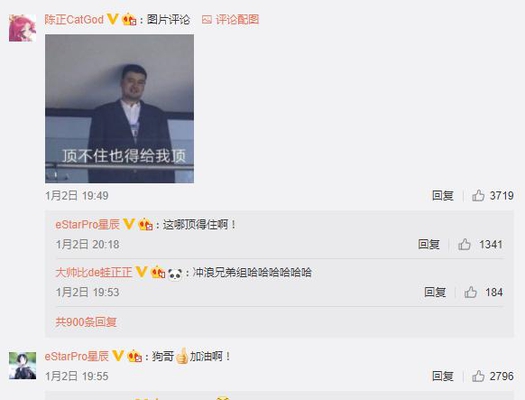Click the 评论配图 picture icon
The width and height of the screenshot is (525, 400).
pyautogui.click(x=207, y=20)
